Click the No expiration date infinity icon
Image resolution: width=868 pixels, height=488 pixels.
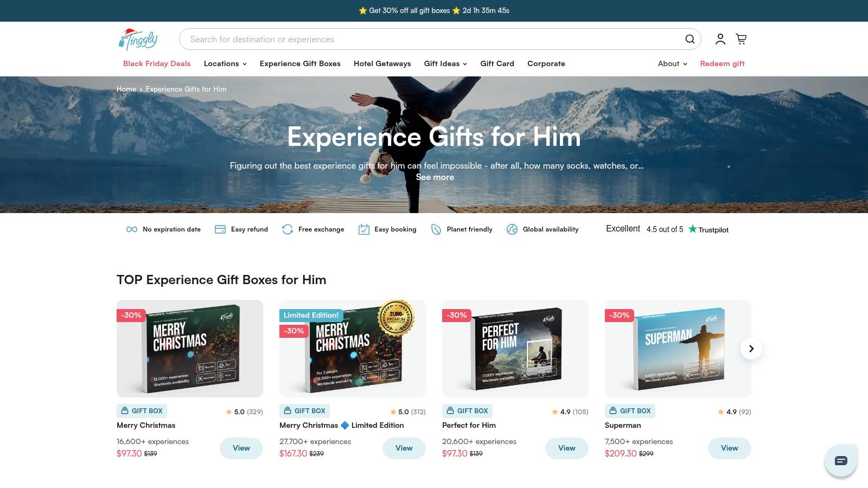[132, 229]
